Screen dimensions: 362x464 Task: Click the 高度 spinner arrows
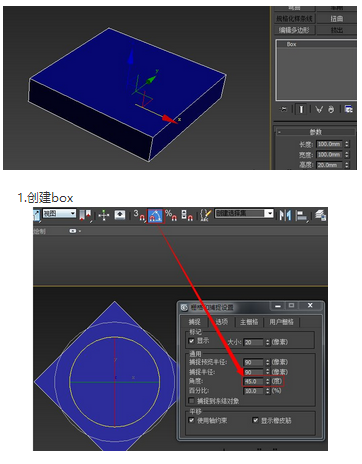coord(347,165)
